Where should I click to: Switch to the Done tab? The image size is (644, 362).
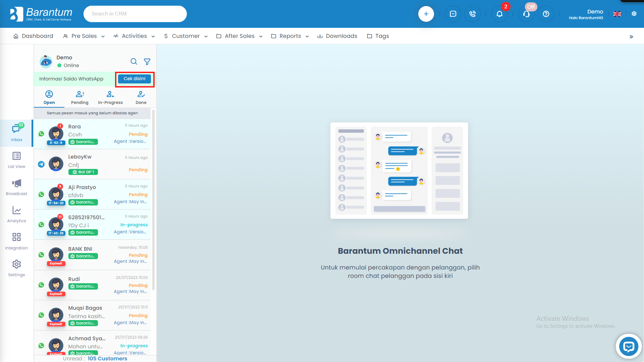[x=141, y=98]
